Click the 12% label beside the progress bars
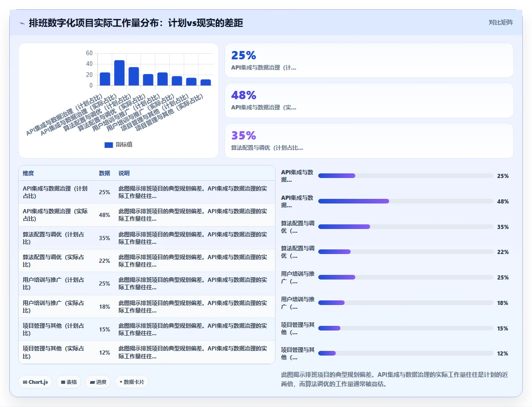The width and height of the screenshot is (532, 407). (x=502, y=353)
